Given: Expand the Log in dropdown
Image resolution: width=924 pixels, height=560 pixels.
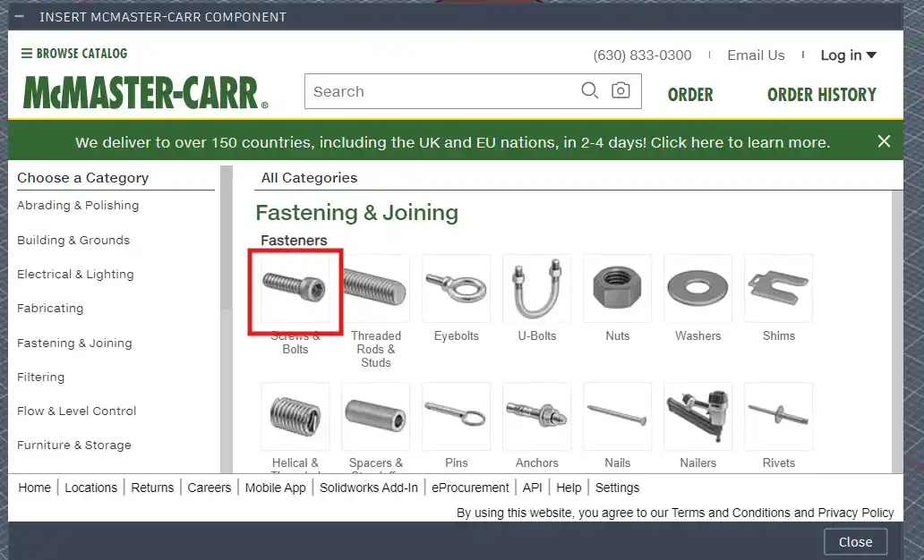Looking at the screenshot, I should (849, 55).
